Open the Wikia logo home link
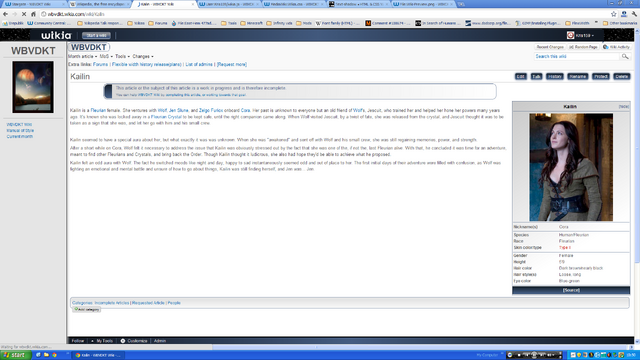This screenshot has height=360, width=640. click(x=56, y=36)
